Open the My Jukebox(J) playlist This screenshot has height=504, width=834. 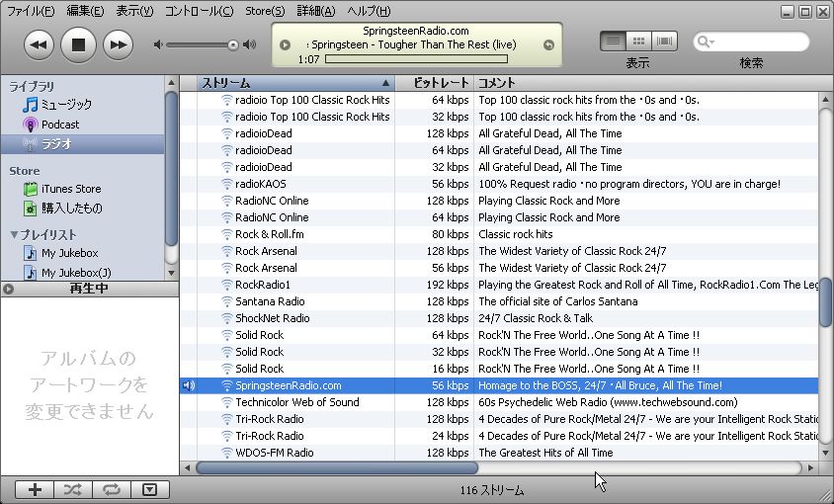(x=76, y=273)
